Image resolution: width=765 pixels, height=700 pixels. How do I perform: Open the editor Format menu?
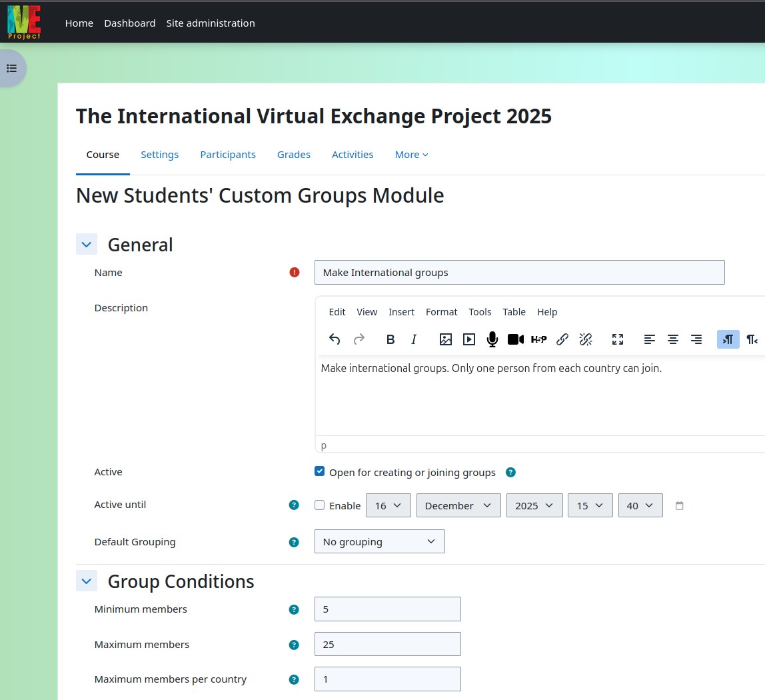442,312
